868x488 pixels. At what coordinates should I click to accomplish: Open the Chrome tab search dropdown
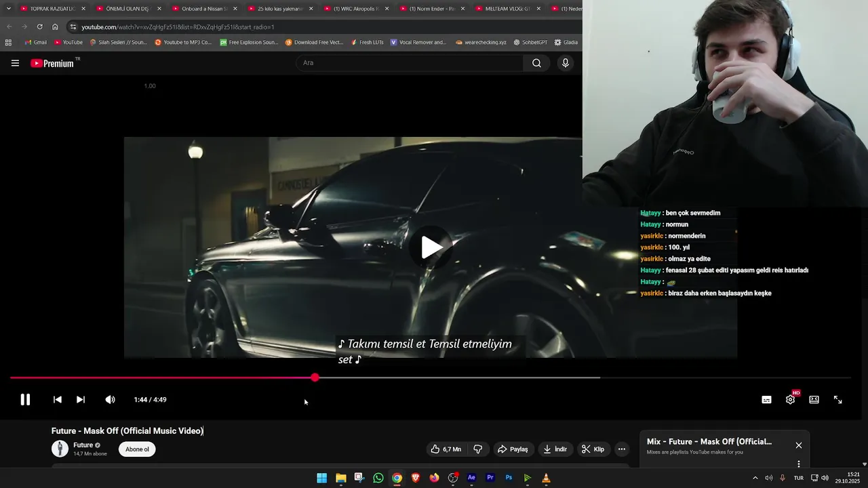click(8, 9)
